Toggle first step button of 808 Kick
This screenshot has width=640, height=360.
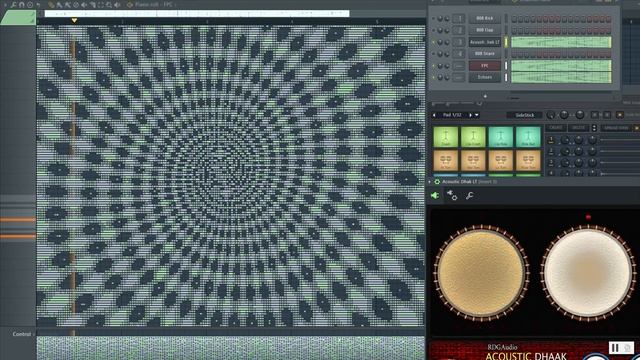[x=514, y=19]
